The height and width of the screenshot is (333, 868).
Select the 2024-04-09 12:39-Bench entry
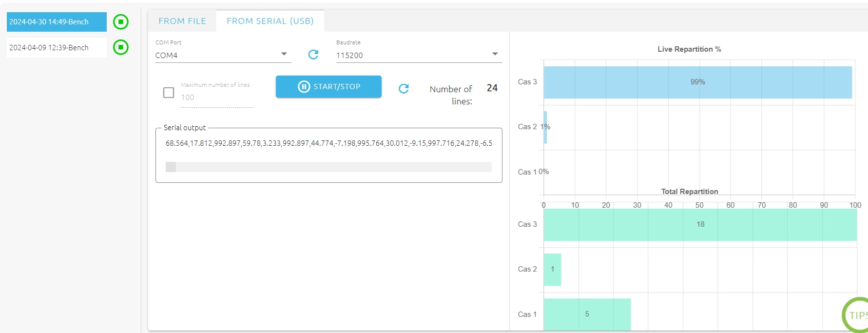(57, 48)
